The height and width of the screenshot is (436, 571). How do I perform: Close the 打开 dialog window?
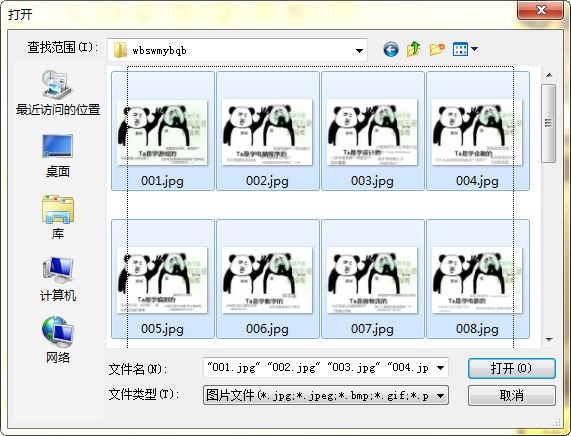[541, 10]
